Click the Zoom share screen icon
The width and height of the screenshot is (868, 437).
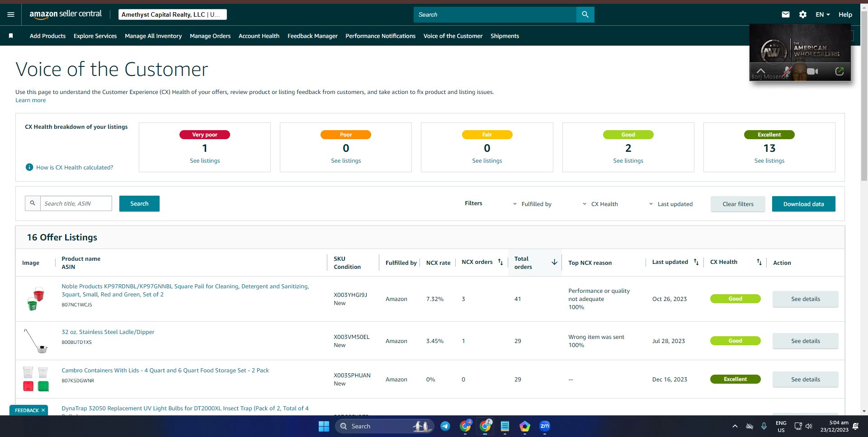pyautogui.click(x=840, y=71)
